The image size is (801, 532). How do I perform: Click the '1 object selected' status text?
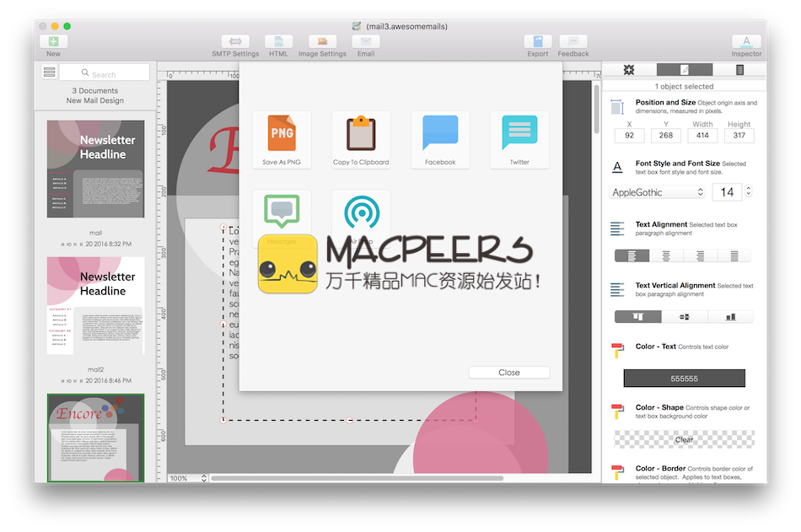(684, 86)
